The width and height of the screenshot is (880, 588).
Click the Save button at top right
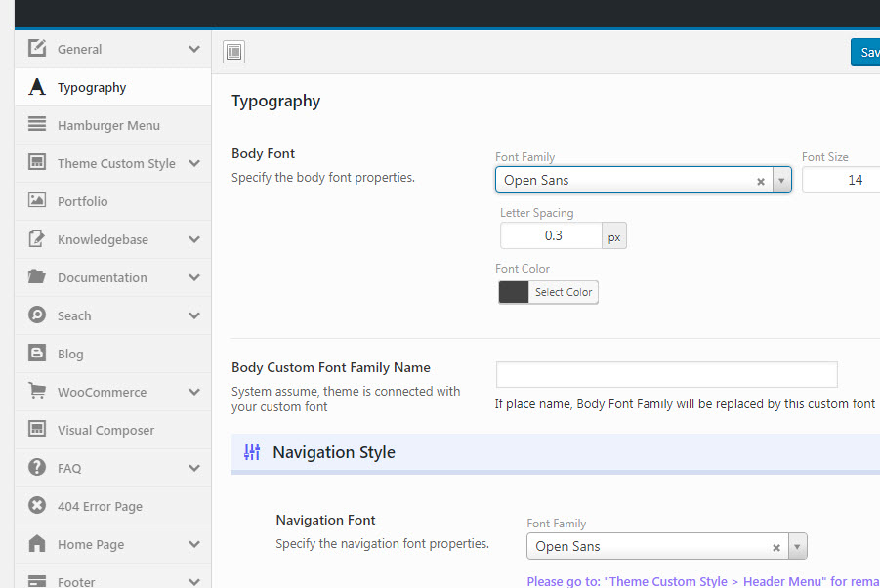pos(865,52)
